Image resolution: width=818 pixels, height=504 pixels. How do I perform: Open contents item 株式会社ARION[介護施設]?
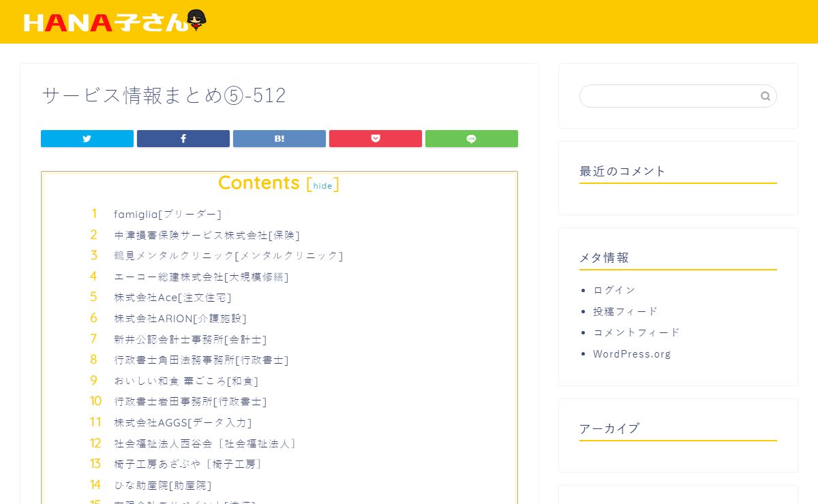(x=181, y=319)
